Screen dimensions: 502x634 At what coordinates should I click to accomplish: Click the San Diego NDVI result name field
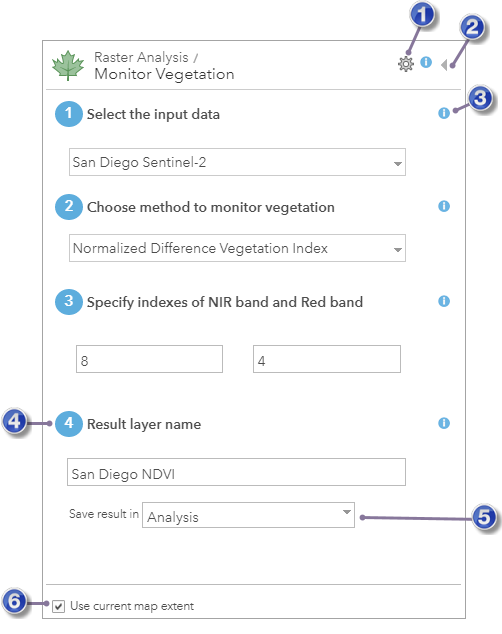pyautogui.click(x=236, y=472)
